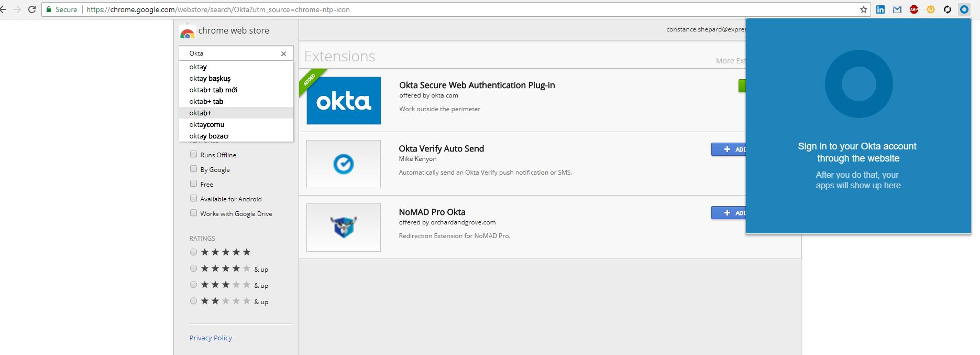
Task: Open the Okta Secure Web Authentication Plug-in title
Action: [477, 85]
